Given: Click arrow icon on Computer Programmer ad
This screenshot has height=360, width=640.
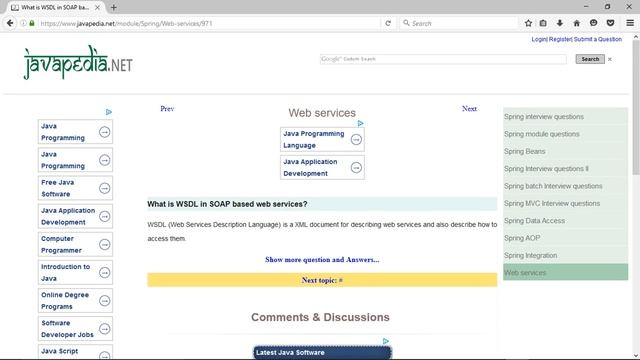Looking at the screenshot, I should (x=104, y=244).
